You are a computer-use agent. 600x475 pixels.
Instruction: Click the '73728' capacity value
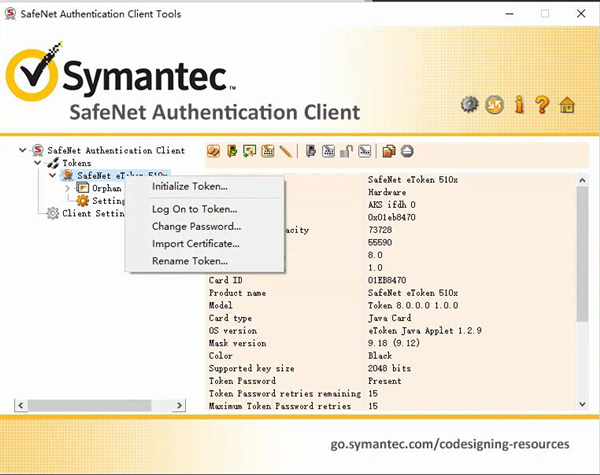[x=380, y=230]
